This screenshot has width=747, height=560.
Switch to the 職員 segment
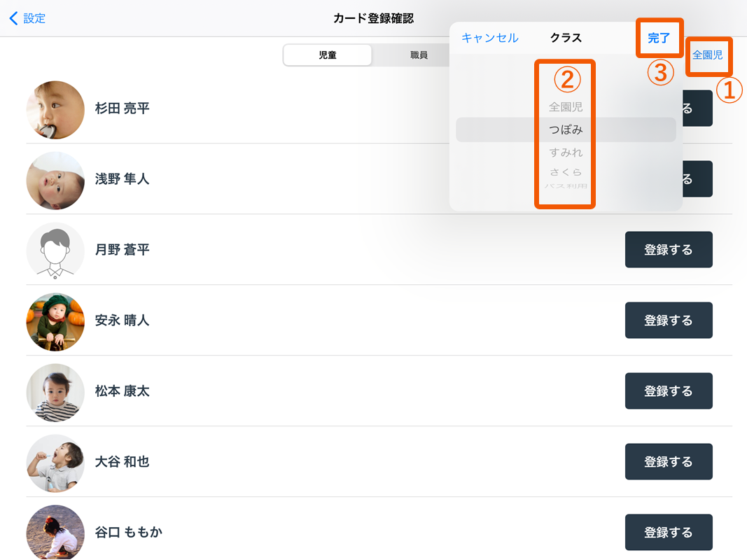pyautogui.click(x=419, y=55)
